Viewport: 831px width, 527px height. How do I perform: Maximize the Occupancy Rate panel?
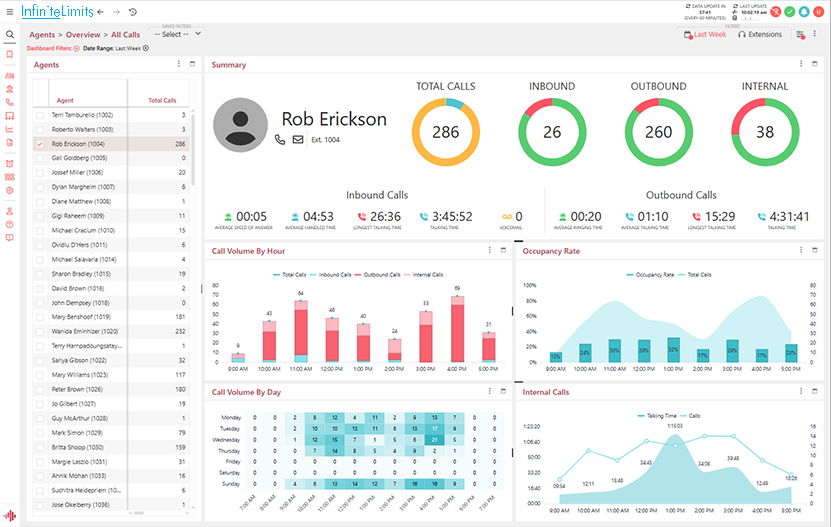(x=815, y=250)
